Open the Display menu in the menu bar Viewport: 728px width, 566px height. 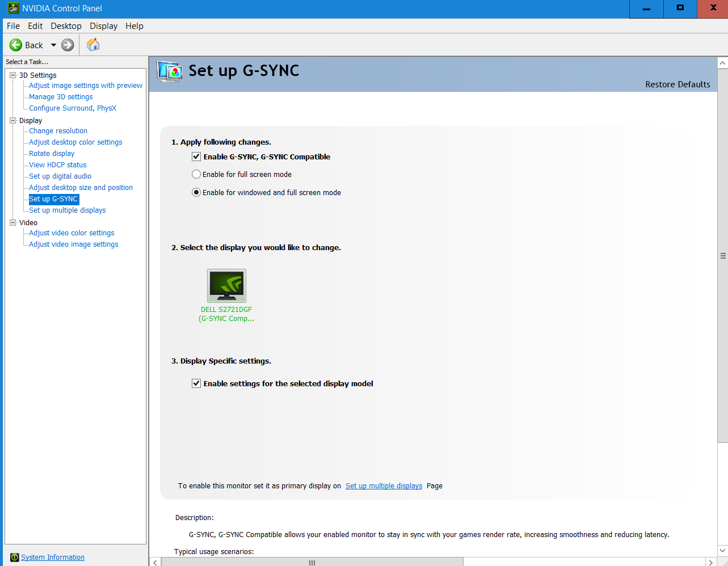(104, 26)
